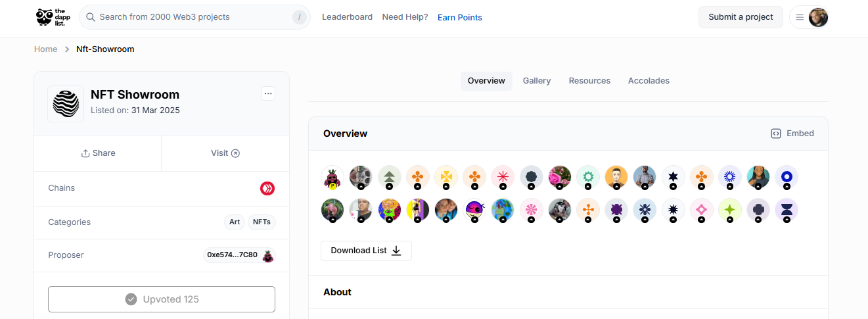Select the pink diamond upvoter avatar
This screenshot has width=868, height=319.
click(702, 210)
